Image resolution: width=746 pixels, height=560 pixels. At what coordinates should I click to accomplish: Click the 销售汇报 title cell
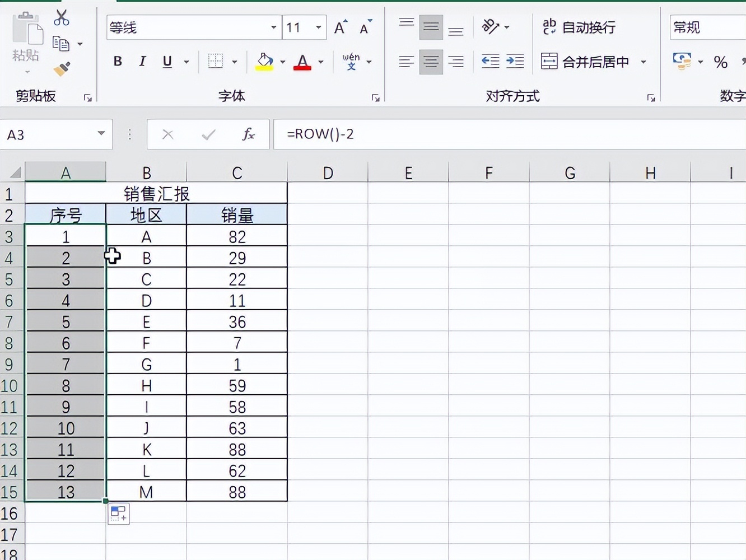(156, 194)
